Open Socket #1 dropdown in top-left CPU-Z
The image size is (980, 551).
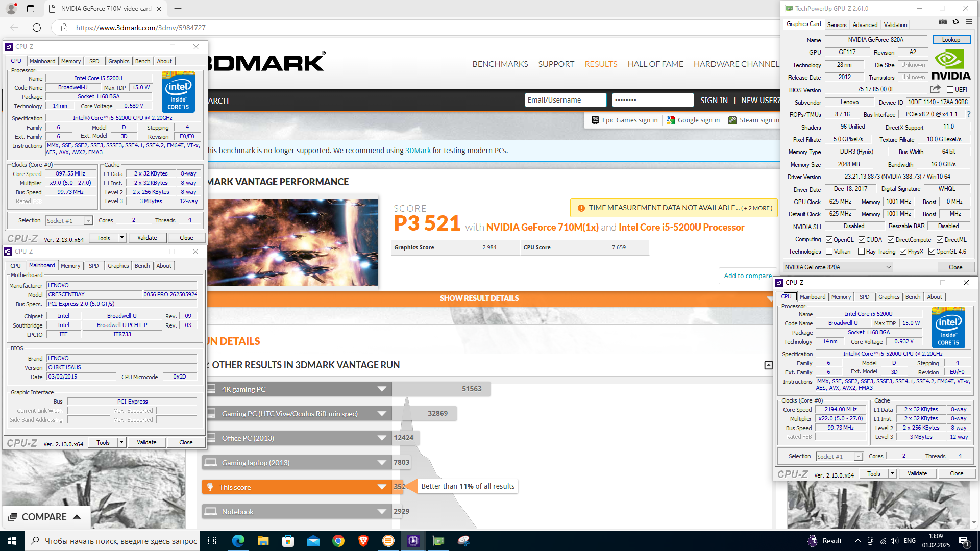(x=69, y=221)
